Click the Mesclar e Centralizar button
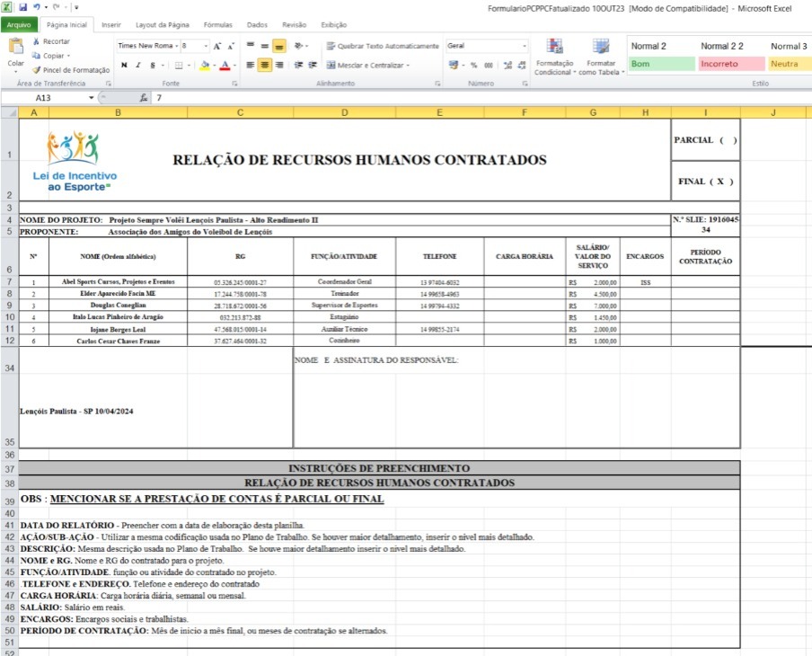Screen dimensions: 812x656 365,66
